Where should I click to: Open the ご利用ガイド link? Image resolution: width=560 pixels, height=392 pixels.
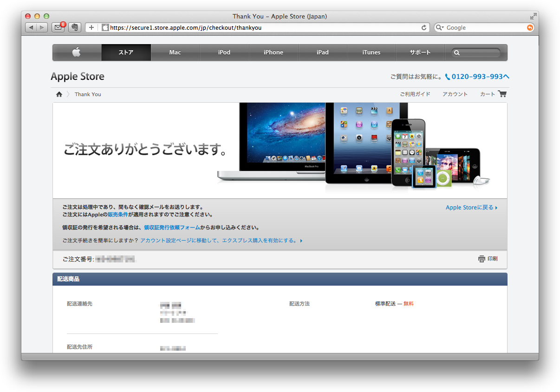click(x=415, y=94)
